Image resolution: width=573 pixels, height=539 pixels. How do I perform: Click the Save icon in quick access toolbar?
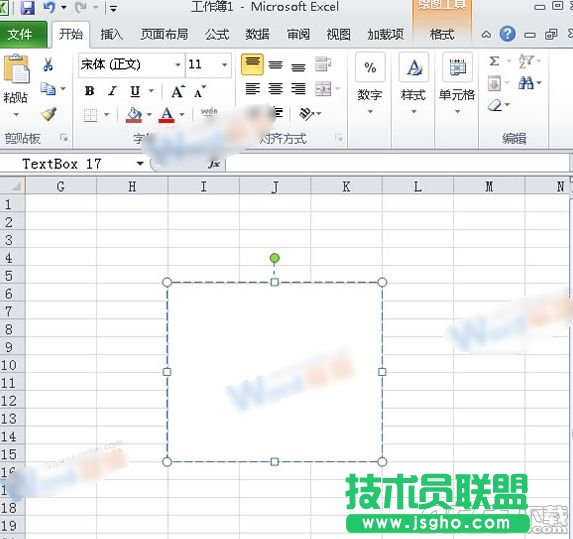[28, 8]
